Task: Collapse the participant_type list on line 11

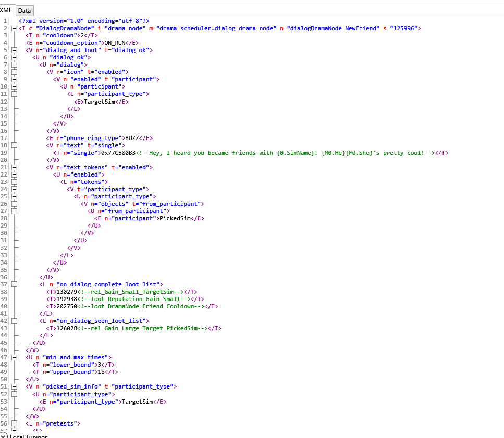Action: (x=14, y=94)
